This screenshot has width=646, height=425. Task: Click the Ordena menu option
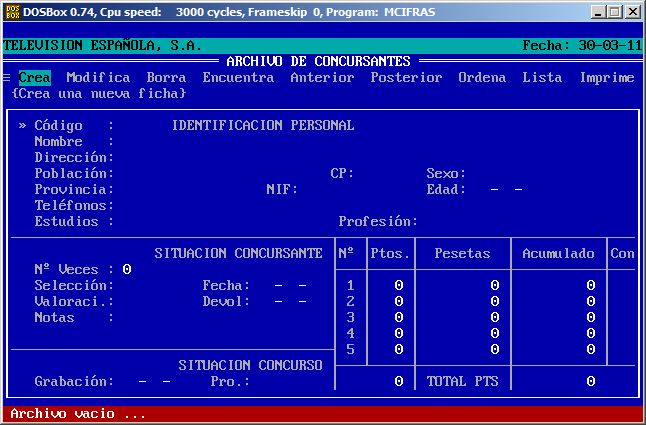pos(482,78)
